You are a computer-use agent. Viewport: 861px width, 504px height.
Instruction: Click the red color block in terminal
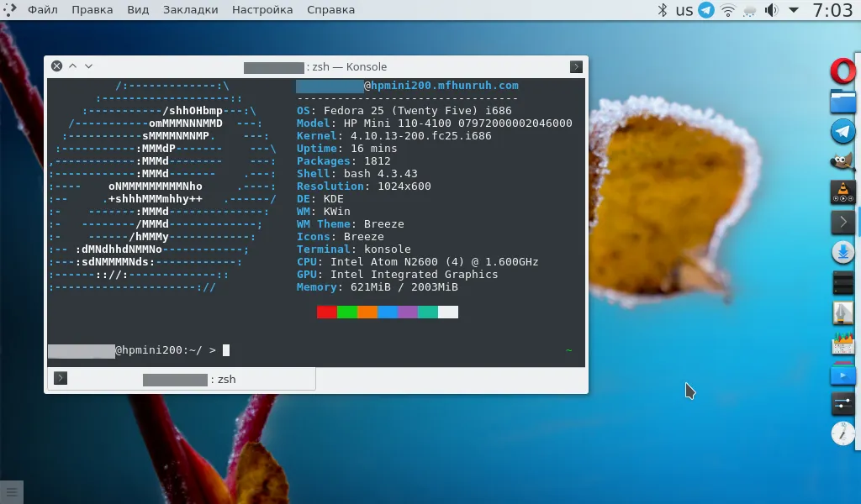(x=327, y=312)
